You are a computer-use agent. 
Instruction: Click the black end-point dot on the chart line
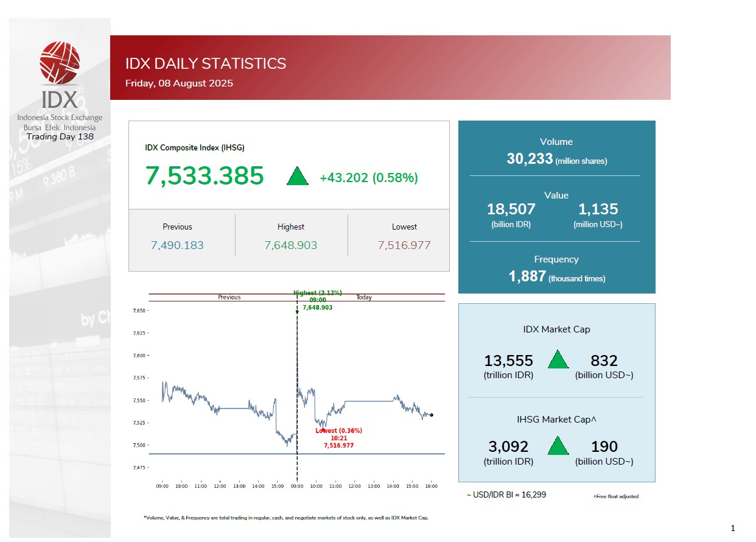(431, 415)
